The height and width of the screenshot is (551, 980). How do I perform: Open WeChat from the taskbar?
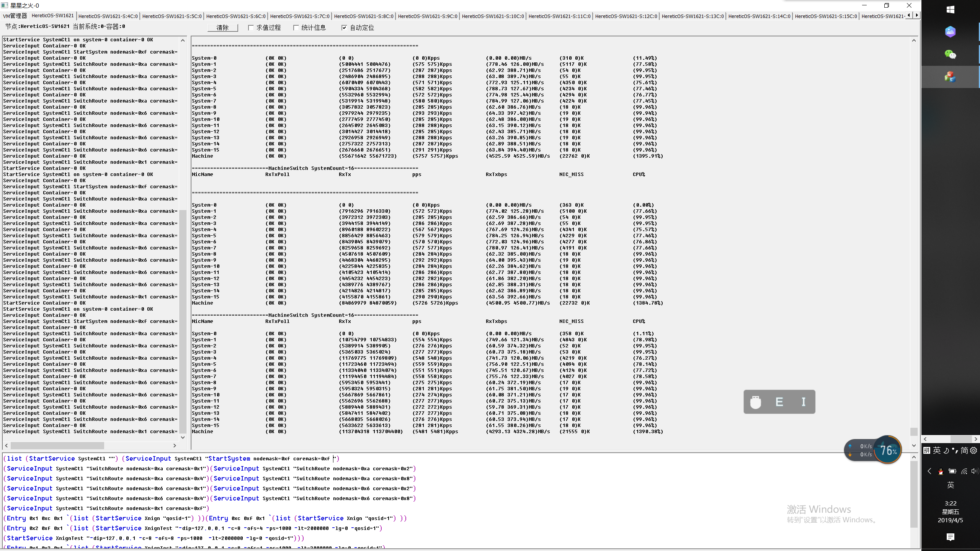[x=950, y=54]
